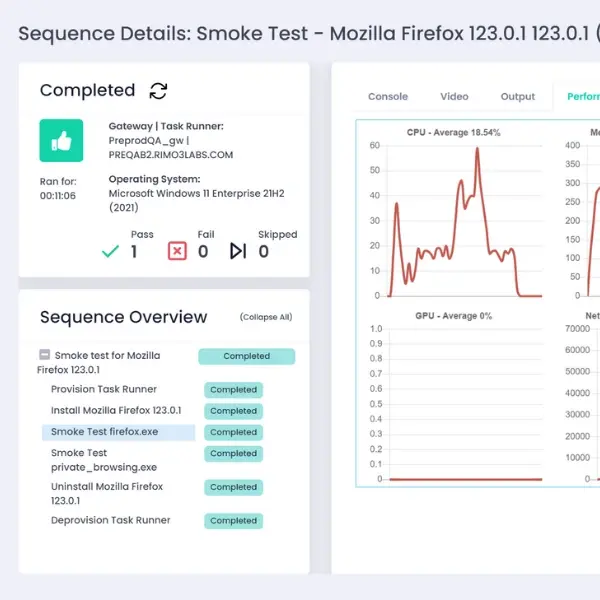Click the GPU Average 0% chart
The height and width of the screenshot is (600, 600).
455,398
